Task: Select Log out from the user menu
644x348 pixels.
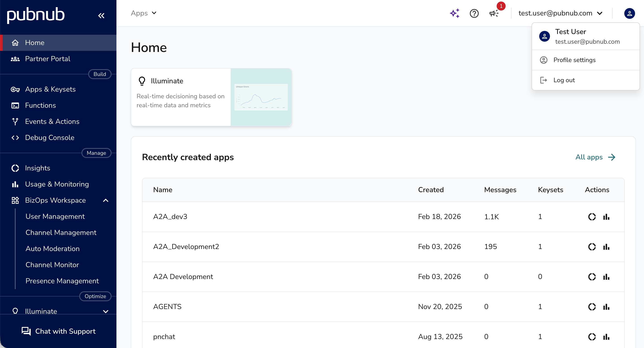Action: click(564, 80)
